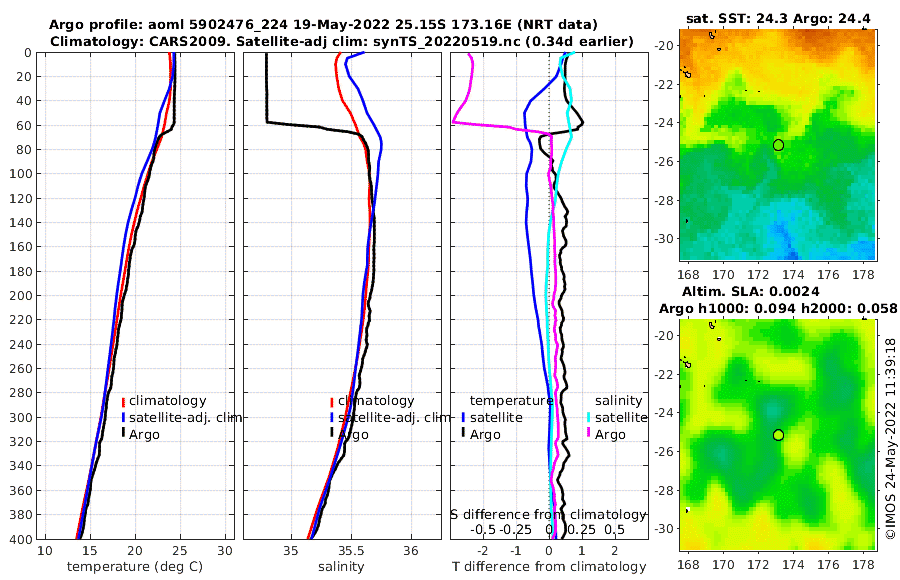Click the T difference axis tick -2
Image resolution: width=900 pixels, height=580 pixels.
[483, 551]
